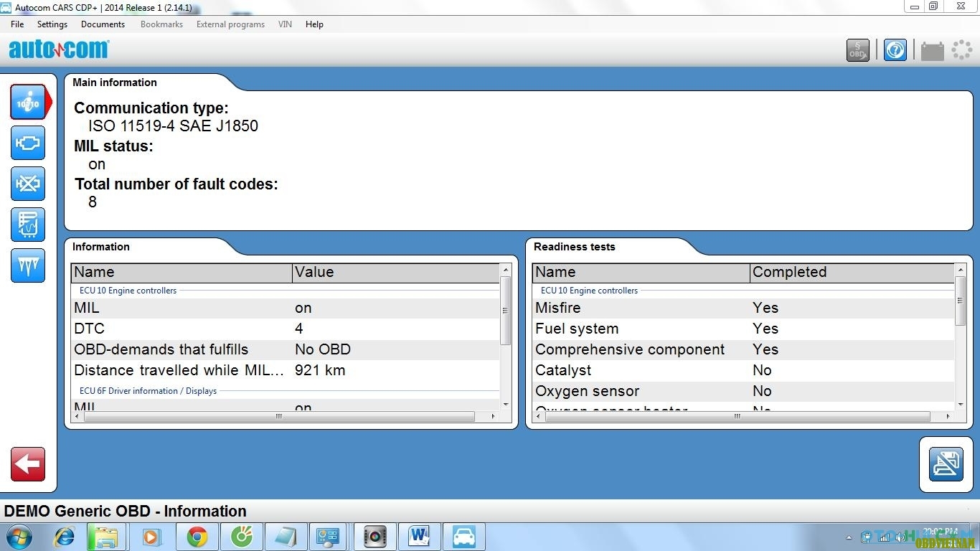The image size is (980, 551).
Task: Click the erase fault codes sidebar icon
Action: tap(28, 184)
